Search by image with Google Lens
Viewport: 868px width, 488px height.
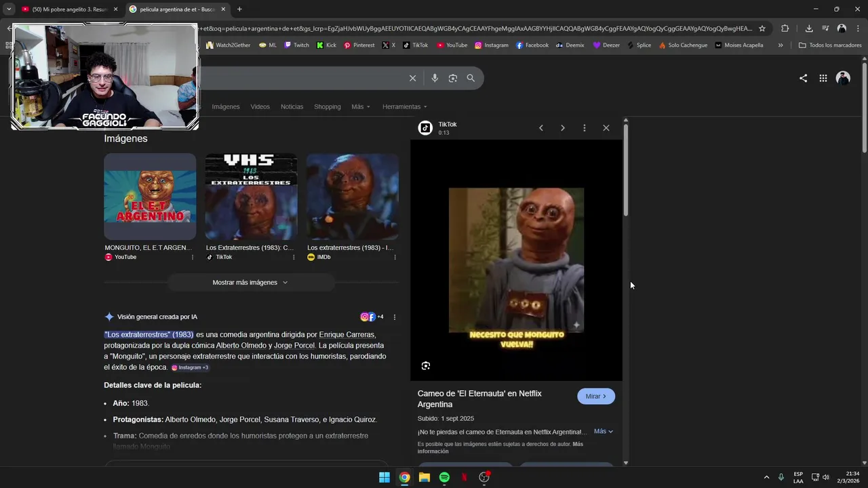453,78
